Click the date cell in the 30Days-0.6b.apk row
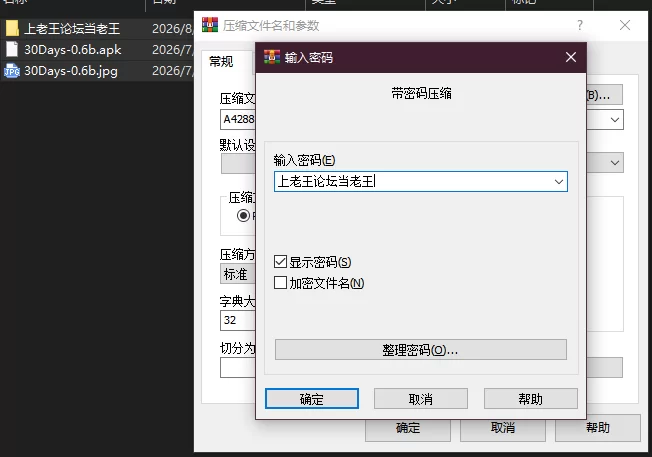This screenshot has height=457, width=652. pos(172,49)
